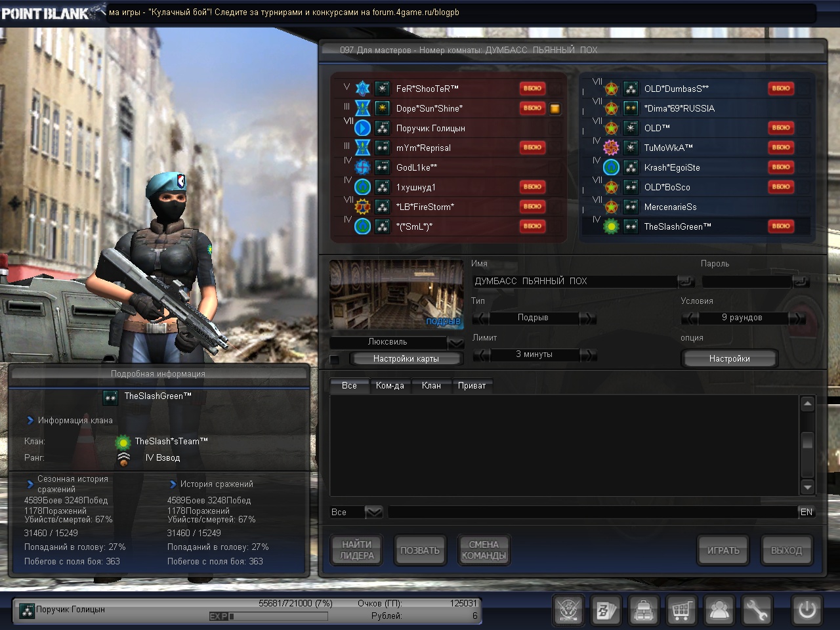Viewport: 840px width, 630px height.
Task: Select the Приват chat tab
Action: click(472, 386)
